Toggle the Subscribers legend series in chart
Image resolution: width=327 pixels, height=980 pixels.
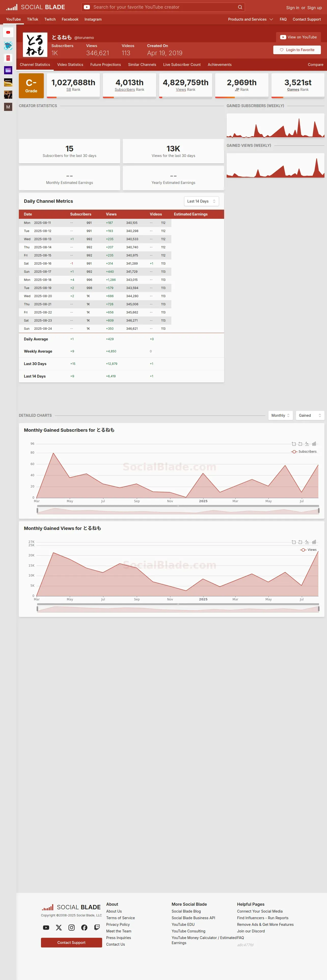pyautogui.click(x=304, y=452)
